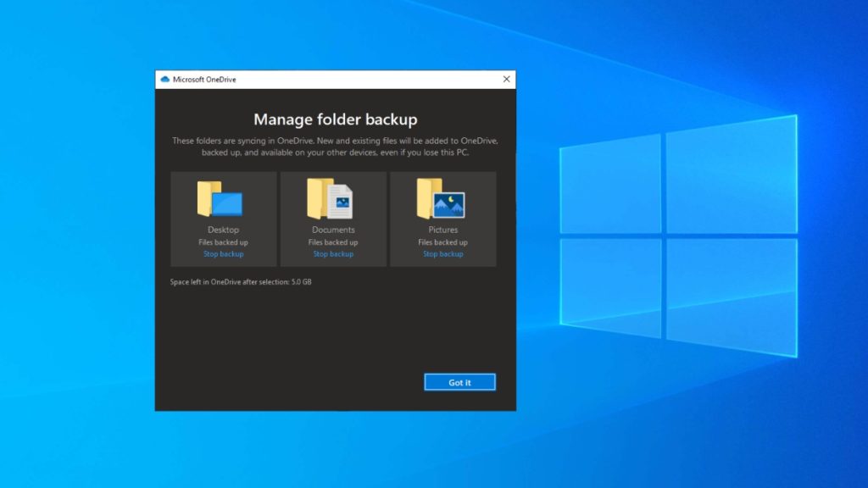Viewport: 868px width, 488px height.
Task: Click the OneDrive cloud icon in the title bar
Action: click(166, 78)
